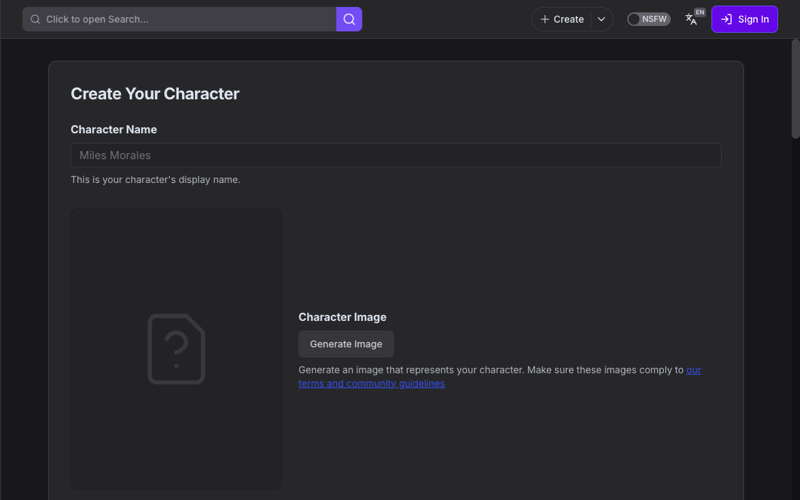Click the display name helper text

156,180
